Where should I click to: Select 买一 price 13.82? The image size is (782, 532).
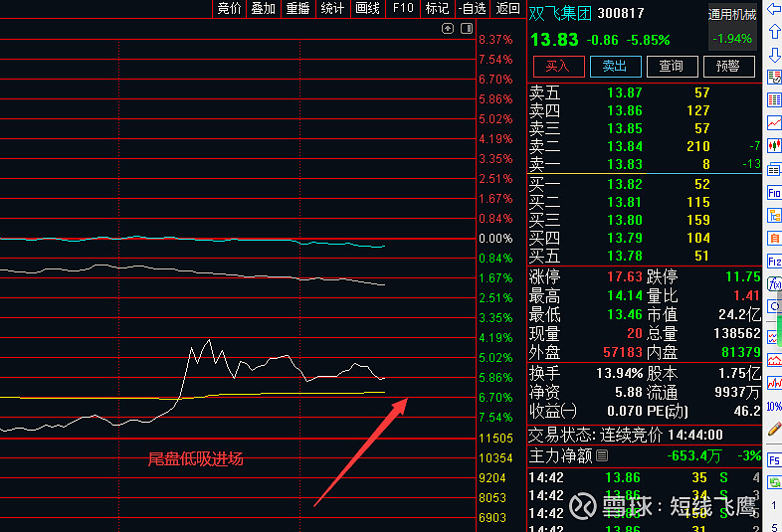coord(625,185)
